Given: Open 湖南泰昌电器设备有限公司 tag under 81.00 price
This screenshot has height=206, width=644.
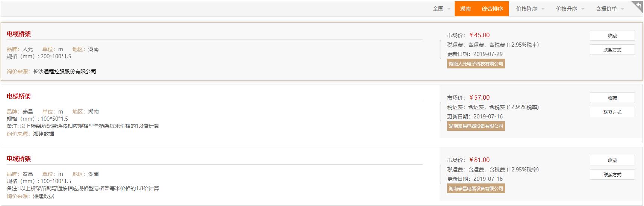Looking at the screenshot, I should [476, 188].
